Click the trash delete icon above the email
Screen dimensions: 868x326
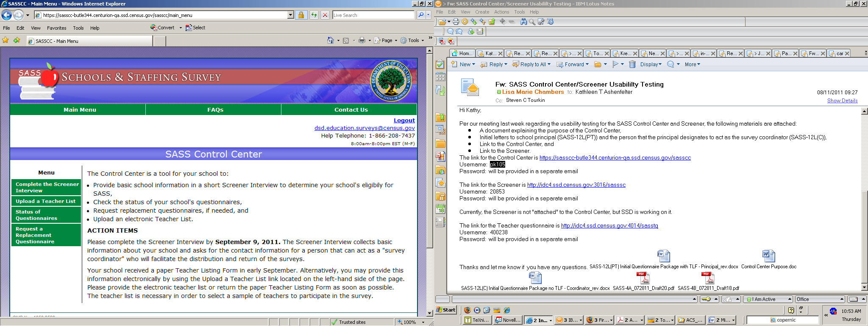[x=632, y=65]
